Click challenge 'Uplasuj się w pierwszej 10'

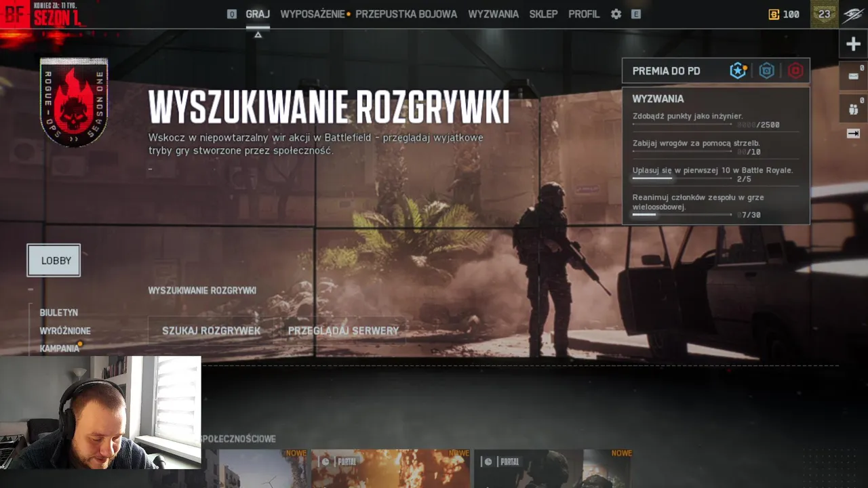coord(713,170)
